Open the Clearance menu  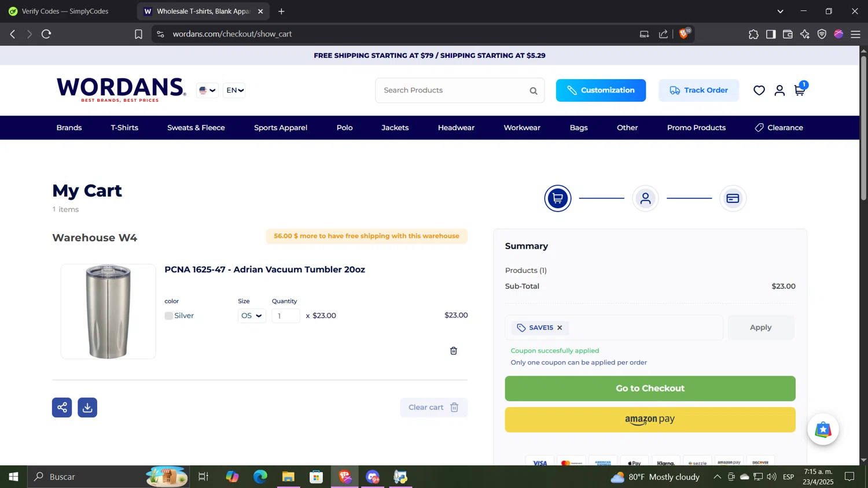coord(779,128)
